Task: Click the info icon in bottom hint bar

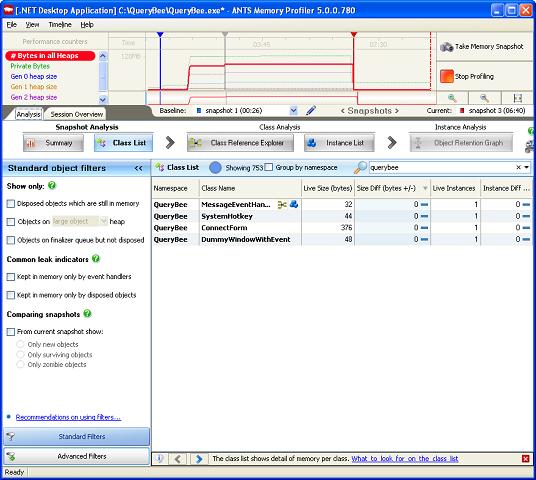Action: [160, 458]
